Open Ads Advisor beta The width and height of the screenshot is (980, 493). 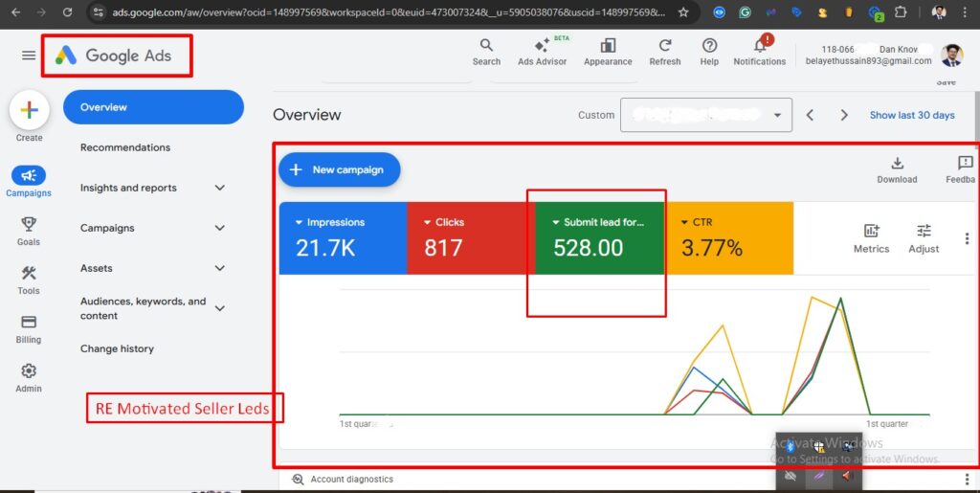pos(542,51)
